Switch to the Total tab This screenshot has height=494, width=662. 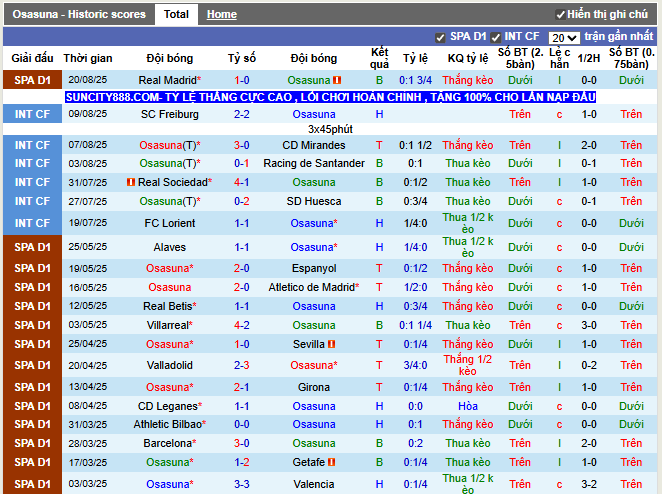[x=176, y=14]
